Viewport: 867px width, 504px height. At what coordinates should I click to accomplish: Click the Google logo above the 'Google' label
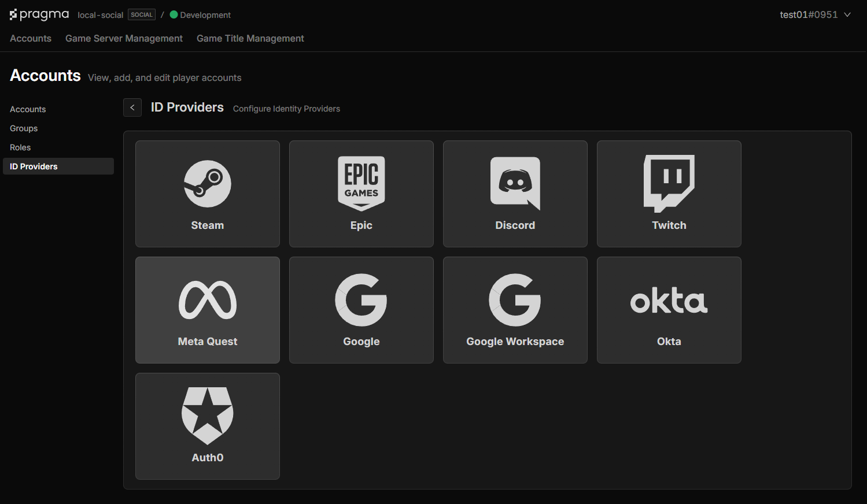click(361, 300)
